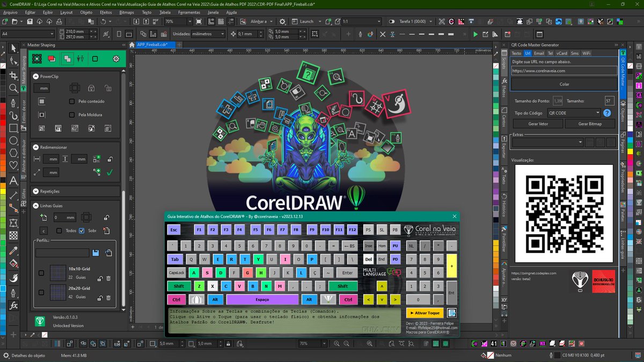This screenshot has width=644, height=362.
Task: Click the nudge distance 0,1 mm field
Action: click(248, 33)
